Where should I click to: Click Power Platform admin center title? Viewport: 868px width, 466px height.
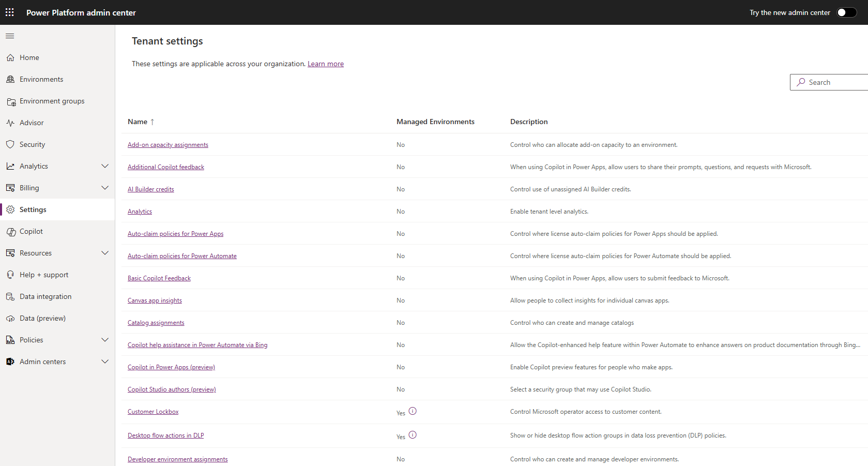(x=81, y=12)
